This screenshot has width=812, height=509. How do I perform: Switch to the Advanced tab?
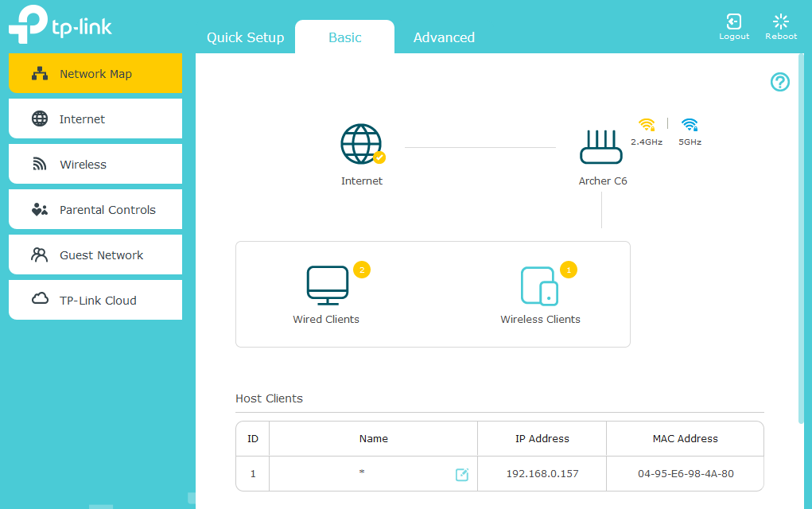click(x=444, y=37)
